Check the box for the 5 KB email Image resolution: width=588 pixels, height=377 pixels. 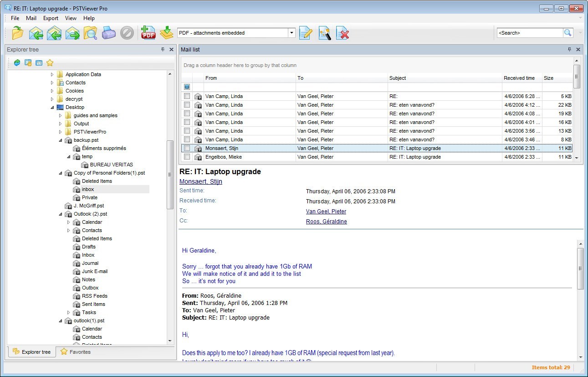pyautogui.click(x=187, y=96)
